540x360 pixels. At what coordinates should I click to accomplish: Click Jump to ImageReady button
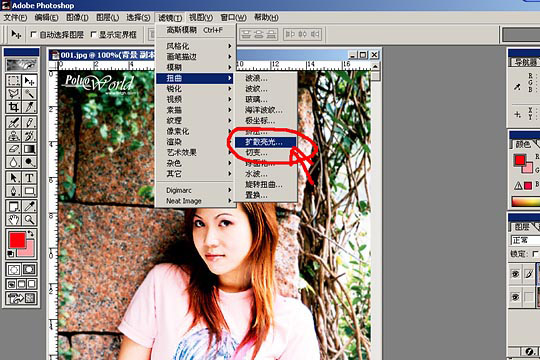(21, 298)
